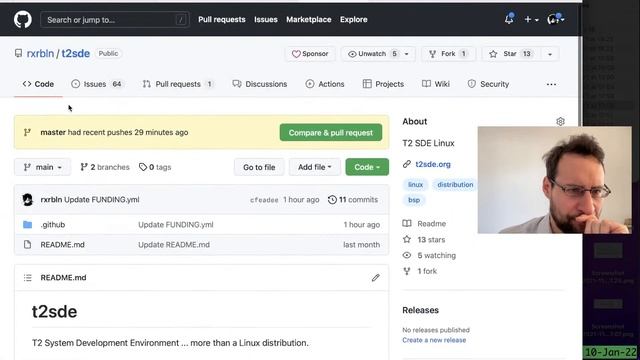Open Projects tab
This screenshot has height=360, width=640.
pos(383,84)
